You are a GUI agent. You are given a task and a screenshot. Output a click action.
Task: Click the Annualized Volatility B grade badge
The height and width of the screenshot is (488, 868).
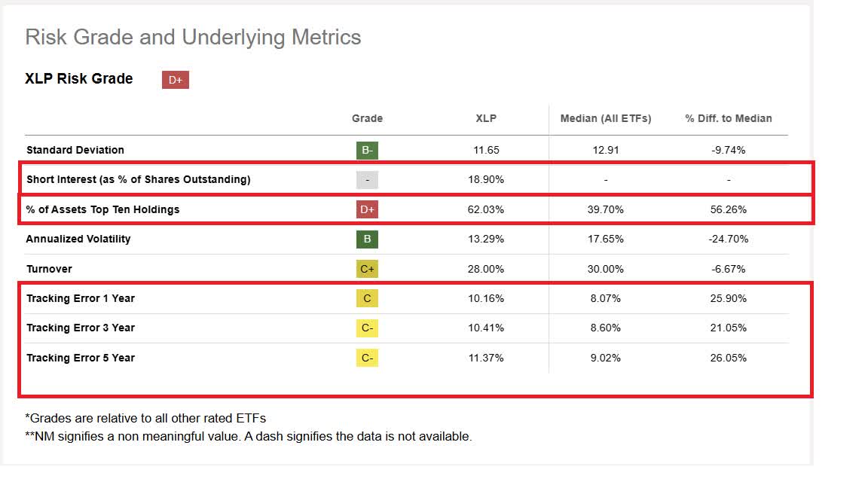[x=367, y=239]
